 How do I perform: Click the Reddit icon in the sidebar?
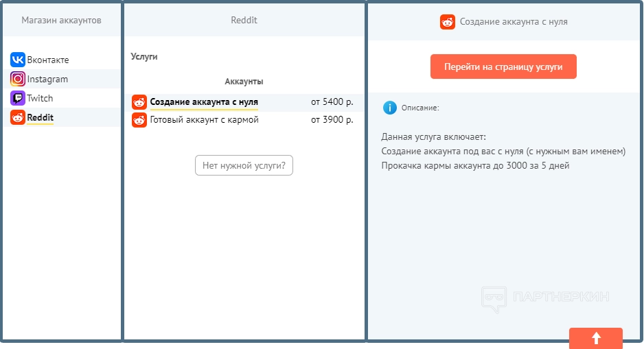point(18,117)
